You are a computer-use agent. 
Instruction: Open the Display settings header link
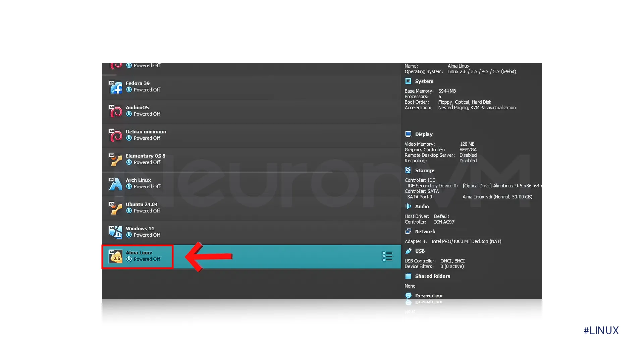(424, 134)
